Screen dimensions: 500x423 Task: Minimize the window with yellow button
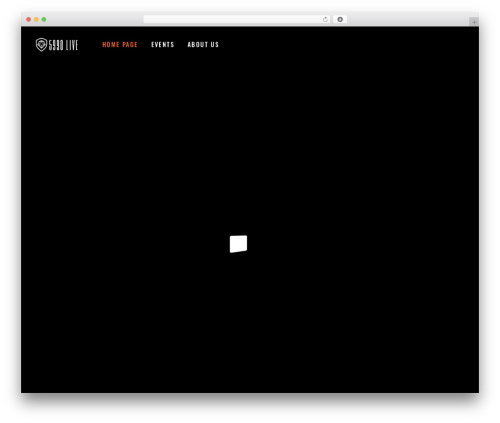click(36, 19)
